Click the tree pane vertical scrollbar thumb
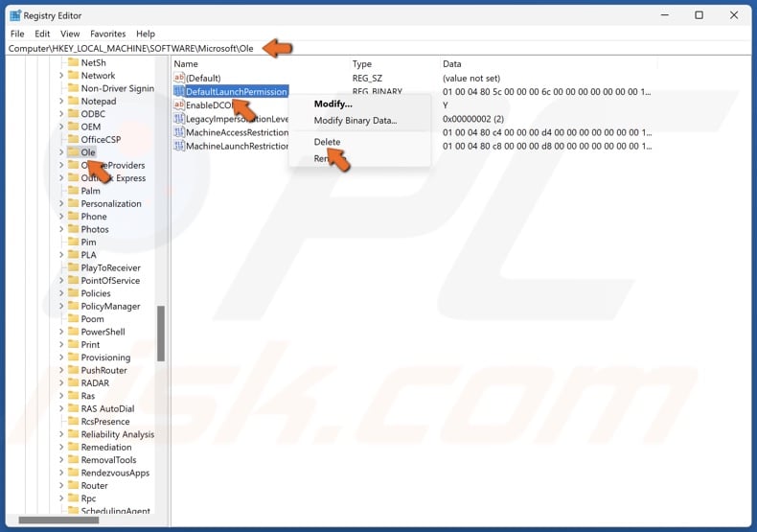The image size is (757, 532). [x=161, y=334]
